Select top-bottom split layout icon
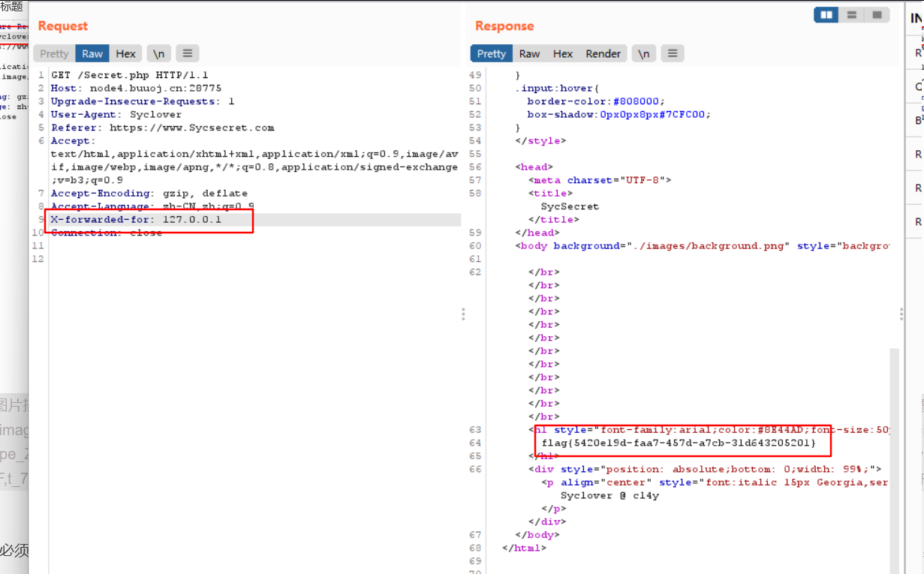The image size is (924, 574). 851,15
